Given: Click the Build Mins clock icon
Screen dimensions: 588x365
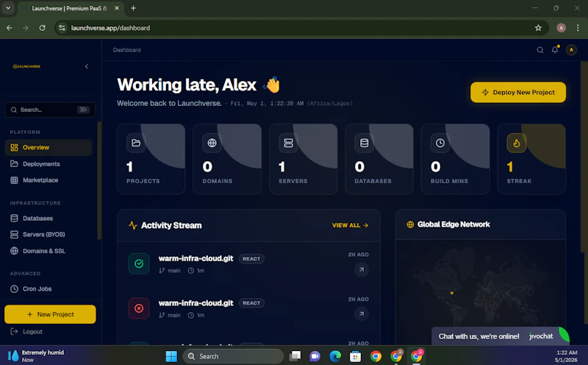Looking at the screenshot, I should pyautogui.click(x=440, y=143).
